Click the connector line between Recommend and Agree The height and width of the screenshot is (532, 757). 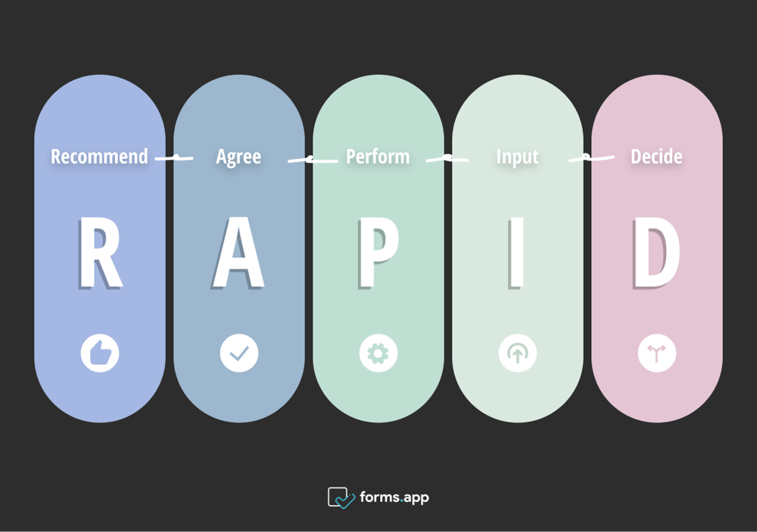(x=174, y=158)
